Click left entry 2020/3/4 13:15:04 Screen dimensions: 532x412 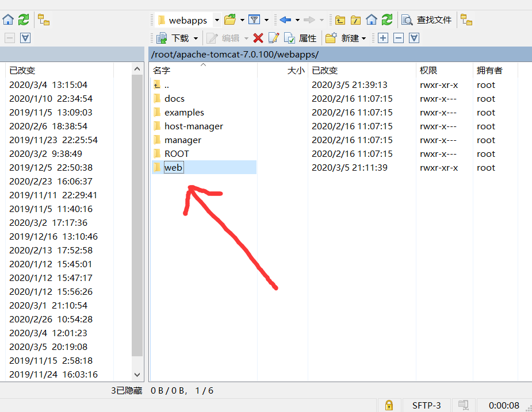48,85
